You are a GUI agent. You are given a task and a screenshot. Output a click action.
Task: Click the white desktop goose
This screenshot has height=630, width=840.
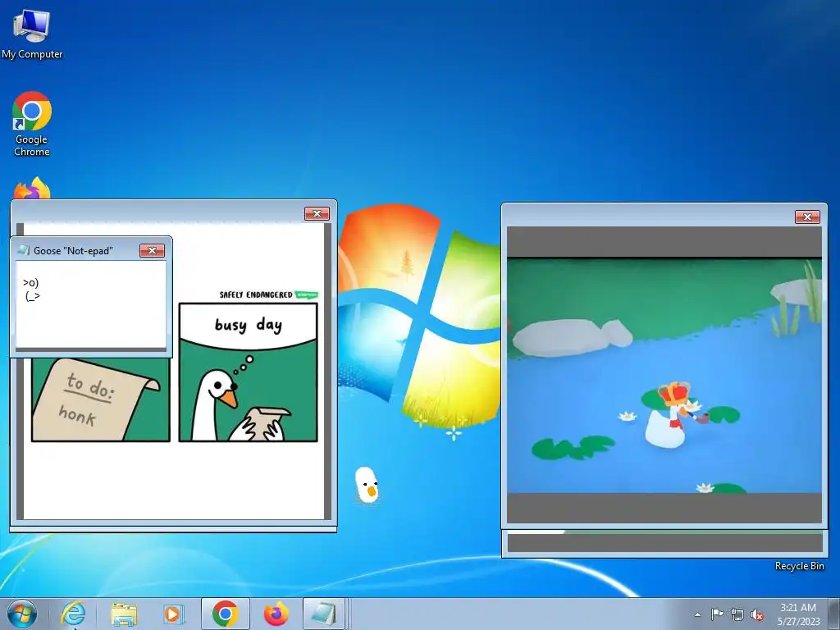pos(367,484)
